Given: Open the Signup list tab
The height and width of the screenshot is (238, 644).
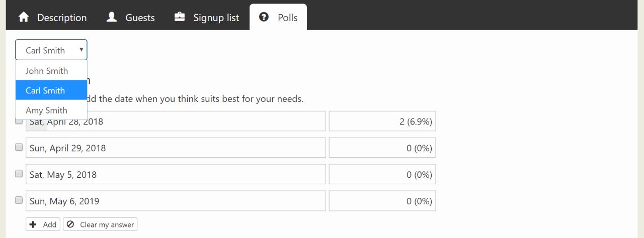Looking at the screenshot, I should tap(207, 17).
